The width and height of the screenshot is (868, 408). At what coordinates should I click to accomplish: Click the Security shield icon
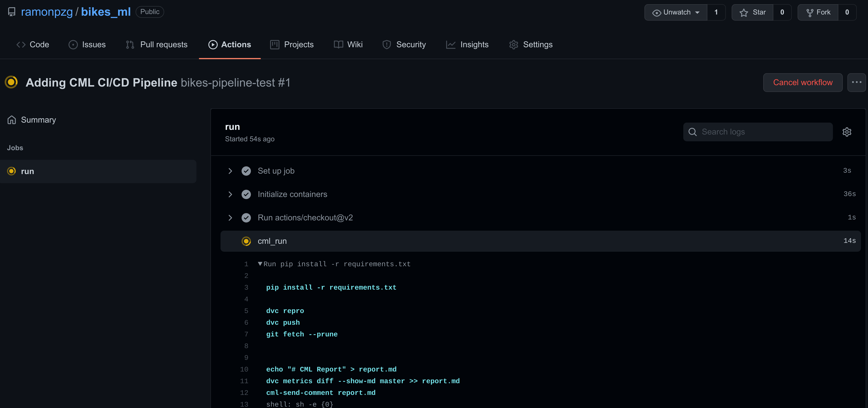tap(387, 44)
